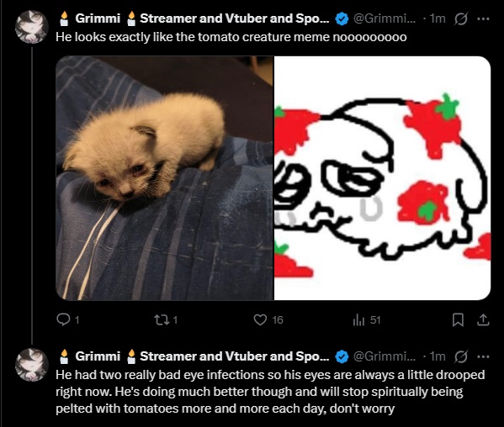Open the three-dot menu on the second tweet
This screenshot has height=427, width=504.
pos(483,356)
